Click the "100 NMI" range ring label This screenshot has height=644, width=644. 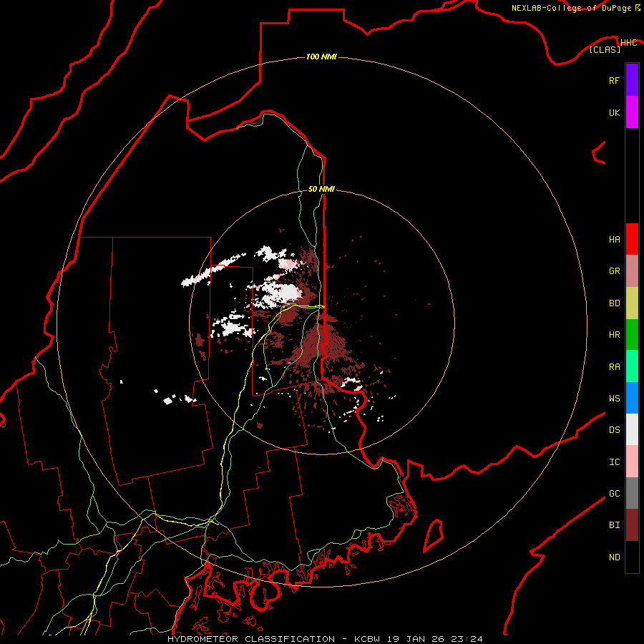[321, 57]
